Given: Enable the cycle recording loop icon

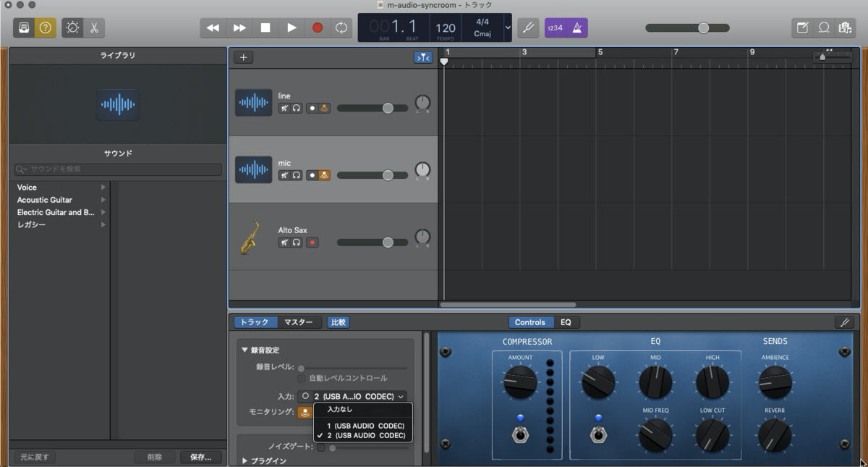Looking at the screenshot, I should coord(340,28).
